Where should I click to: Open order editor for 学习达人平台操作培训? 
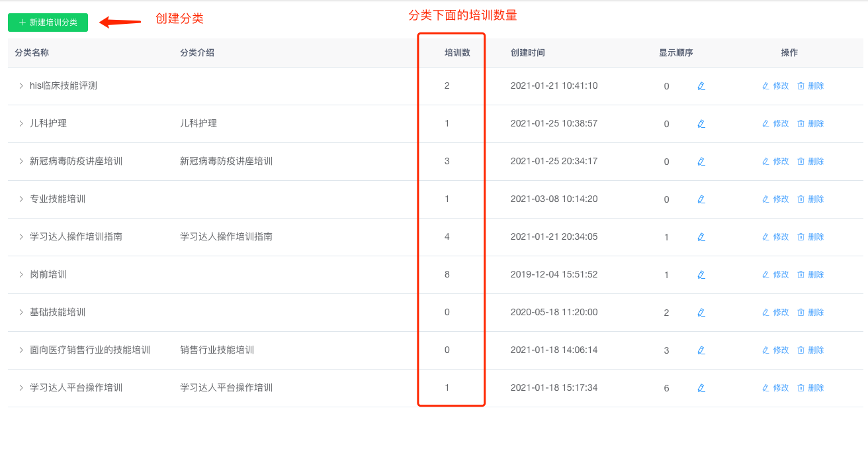[701, 388]
